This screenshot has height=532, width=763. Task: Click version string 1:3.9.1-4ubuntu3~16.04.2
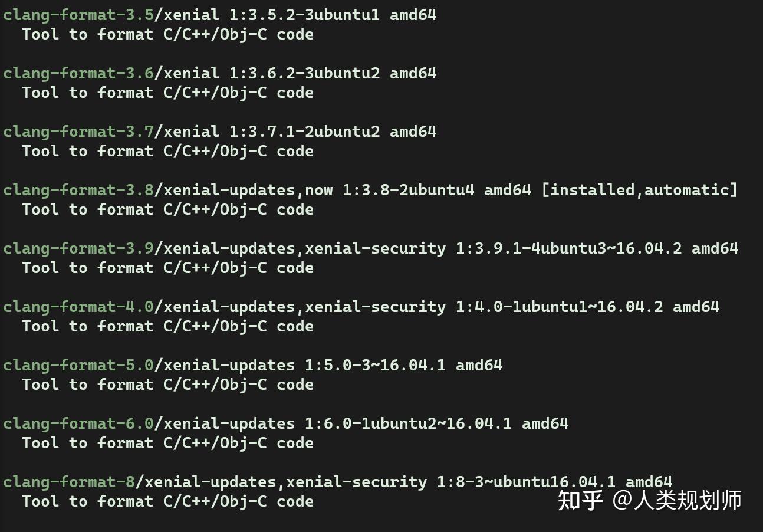point(569,248)
